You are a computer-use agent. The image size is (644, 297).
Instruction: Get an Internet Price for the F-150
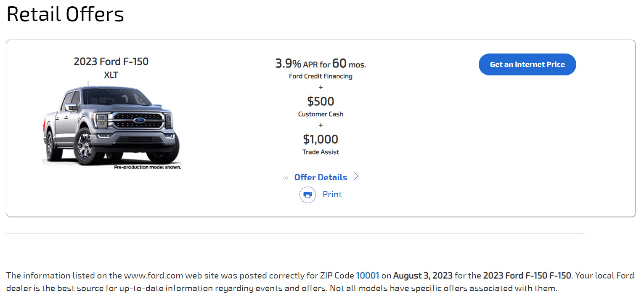(x=527, y=64)
